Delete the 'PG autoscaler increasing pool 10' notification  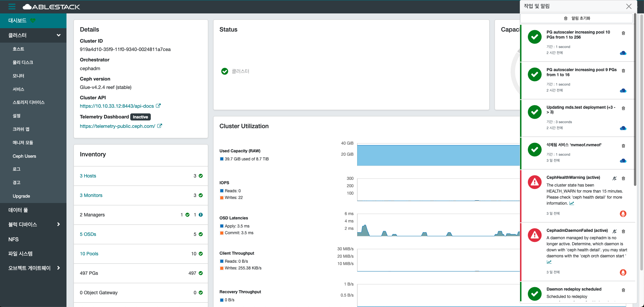[x=623, y=33]
